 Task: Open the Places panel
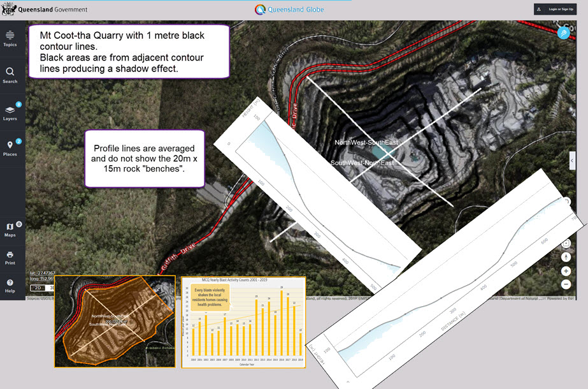[x=10, y=148]
